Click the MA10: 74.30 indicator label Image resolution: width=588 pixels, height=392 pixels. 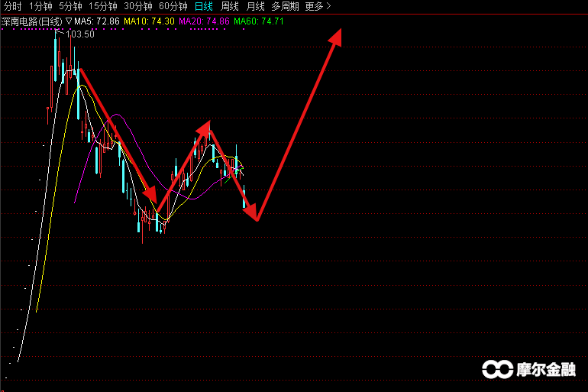149,21
